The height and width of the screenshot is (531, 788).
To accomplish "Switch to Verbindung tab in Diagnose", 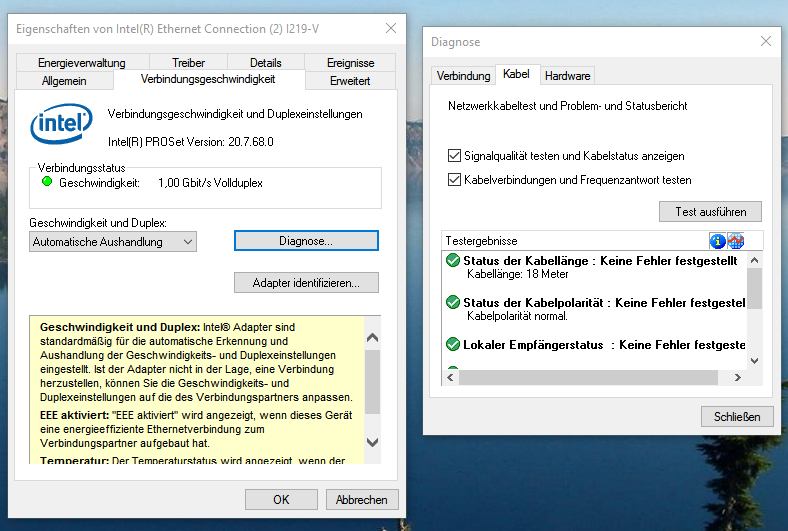I will pos(463,76).
